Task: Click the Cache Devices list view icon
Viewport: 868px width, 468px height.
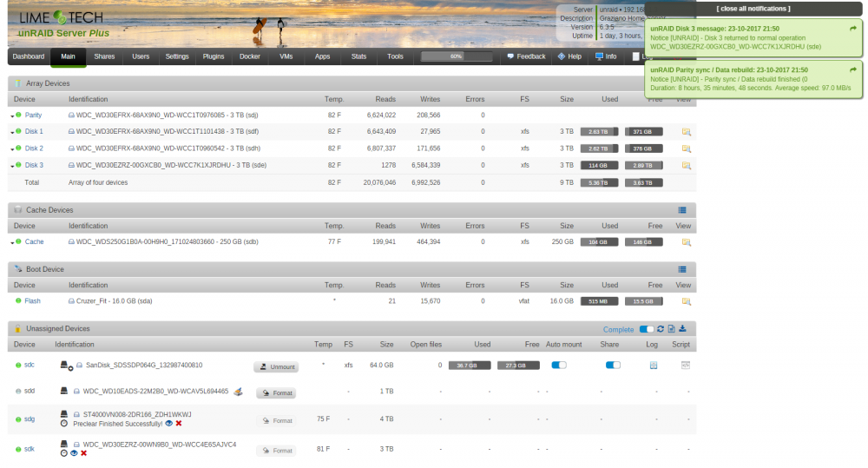Action: [x=682, y=210]
